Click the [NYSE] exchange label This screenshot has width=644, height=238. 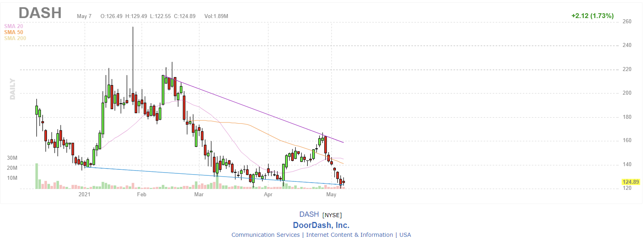(x=332, y=215)
